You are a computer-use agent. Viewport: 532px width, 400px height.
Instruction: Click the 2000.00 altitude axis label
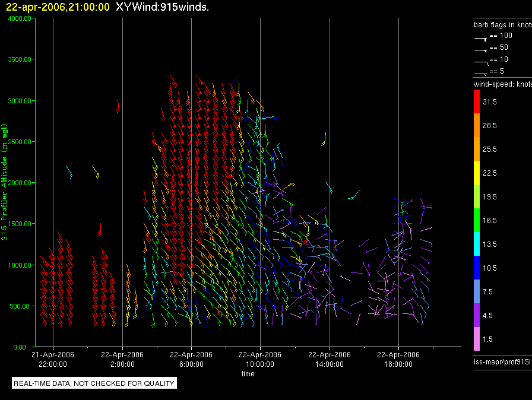coord(20,183)
